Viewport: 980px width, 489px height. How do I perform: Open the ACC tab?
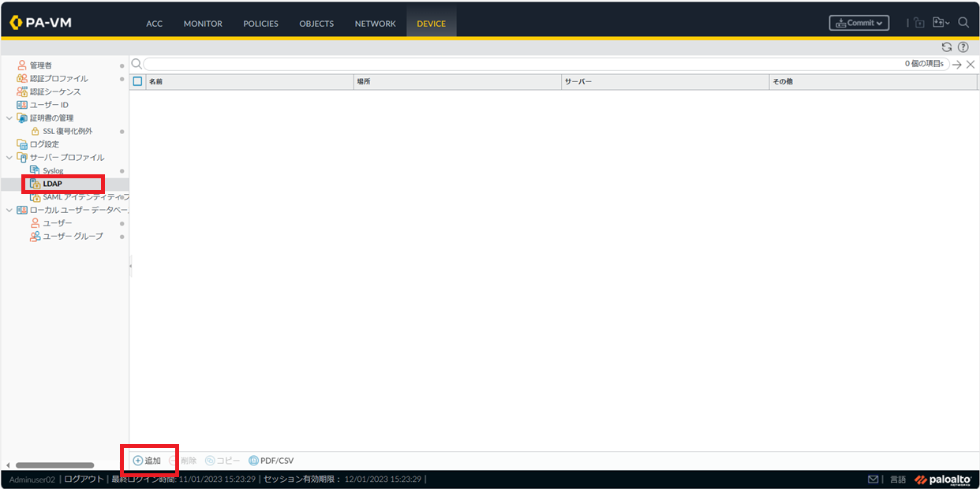click(155, 24)
